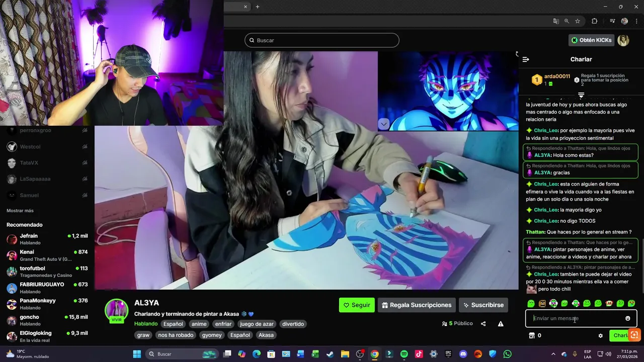Click Regala Suscripciones button
Viewport: 644px width, 362px height.
[417, 305]
